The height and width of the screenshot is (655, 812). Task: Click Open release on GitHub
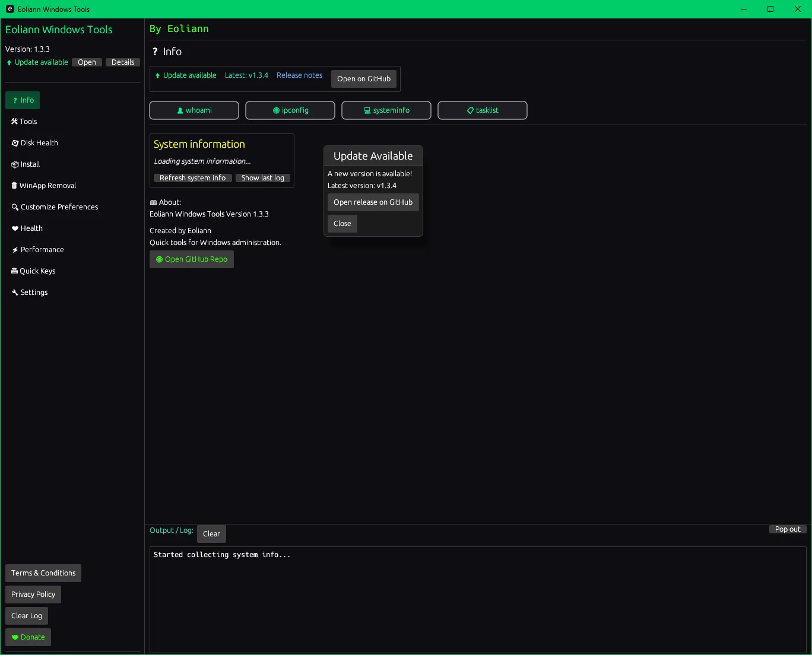pyautogui.click(x=373, y=202)
